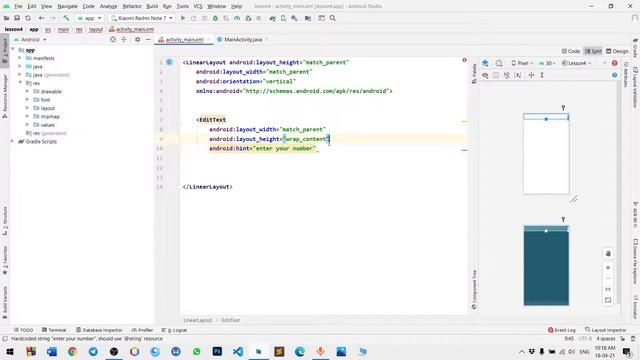The image size is (640, 360).
Task: Open the VCS menu
Action: pos(198,6)
